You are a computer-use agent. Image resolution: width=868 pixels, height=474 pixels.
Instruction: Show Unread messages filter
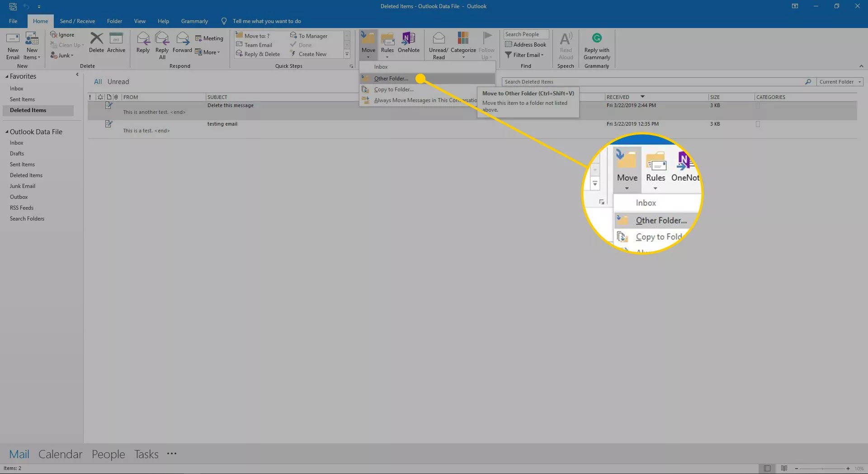[118, 82]
